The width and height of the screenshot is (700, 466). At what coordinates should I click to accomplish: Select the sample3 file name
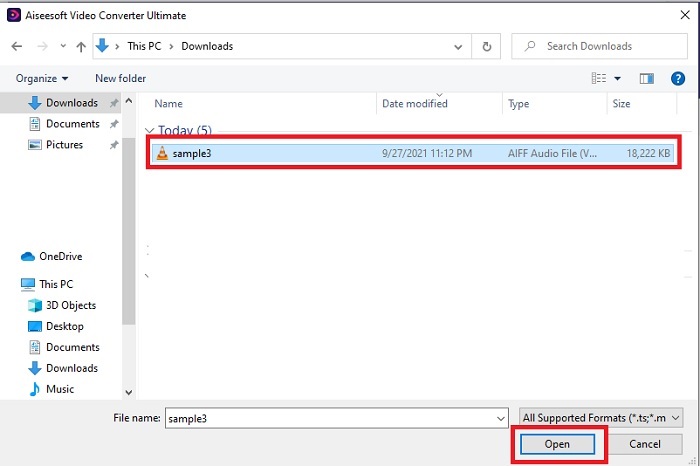click(x=192, y=154)
